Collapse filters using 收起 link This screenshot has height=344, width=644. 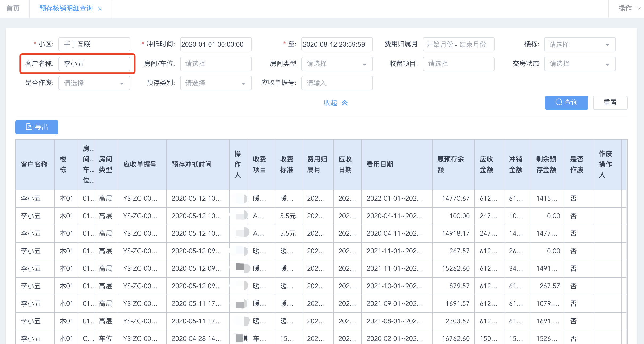tap(331, 103)
